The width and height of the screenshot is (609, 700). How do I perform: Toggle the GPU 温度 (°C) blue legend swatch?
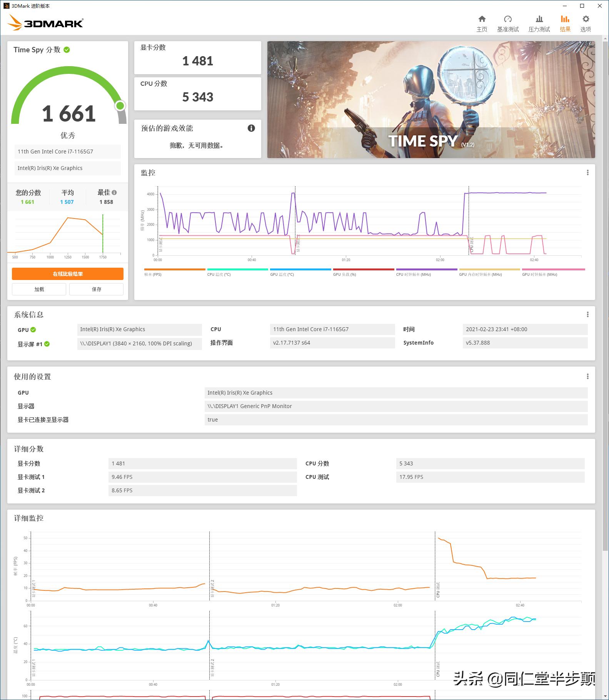tap(300, 270)
